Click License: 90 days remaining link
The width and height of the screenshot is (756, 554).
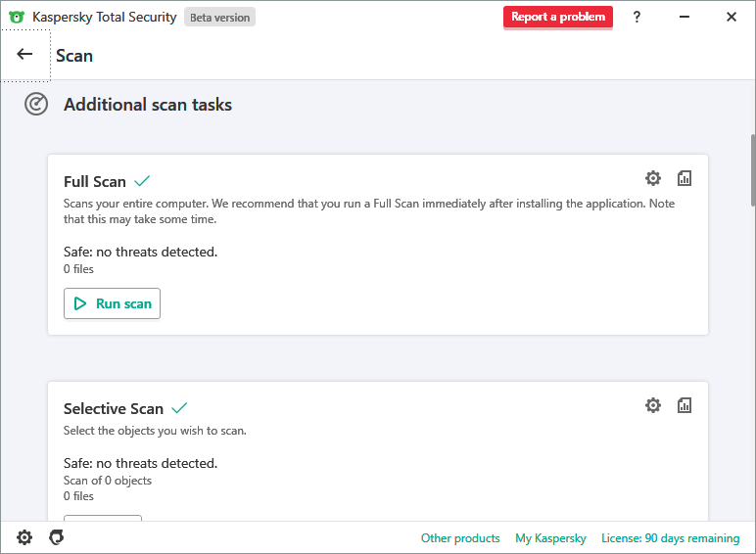[x=670, y=538]
